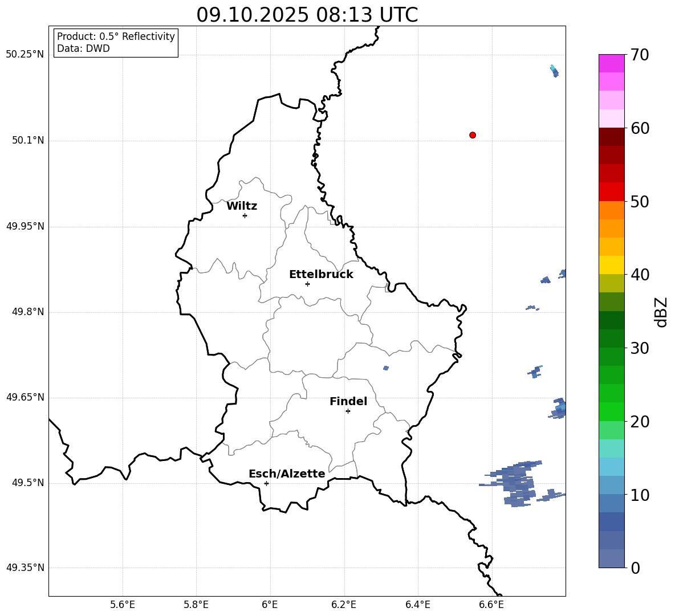Click the 30 colorbar tick label
Viewport: 675px width, 616px height.
click(639, 348)
